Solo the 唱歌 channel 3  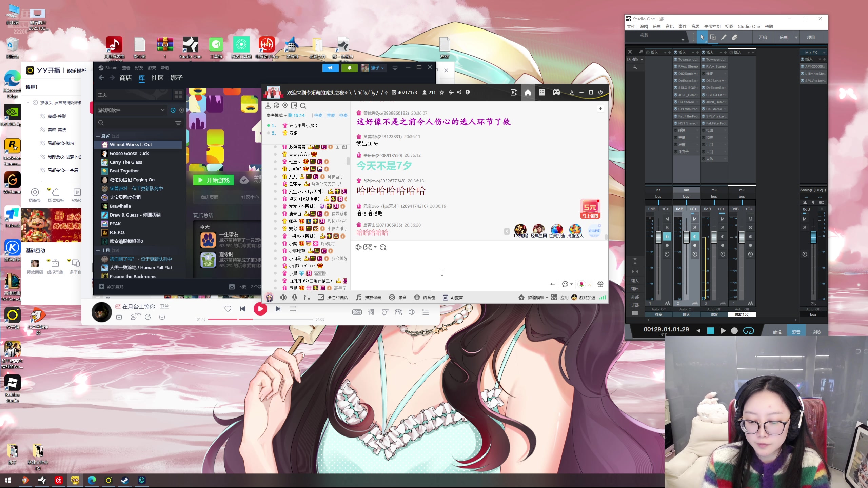click(722, 228)
